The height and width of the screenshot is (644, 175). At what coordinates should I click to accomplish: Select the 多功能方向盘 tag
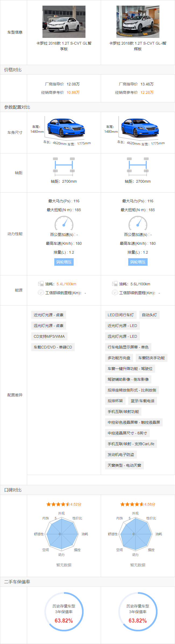119,358
